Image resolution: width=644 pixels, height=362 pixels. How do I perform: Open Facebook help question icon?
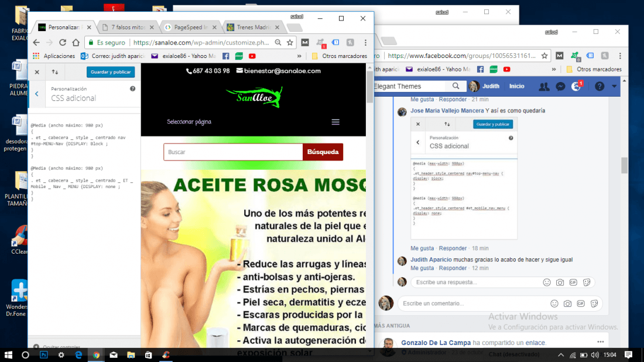pyautogui.click(x=600, y=86)
